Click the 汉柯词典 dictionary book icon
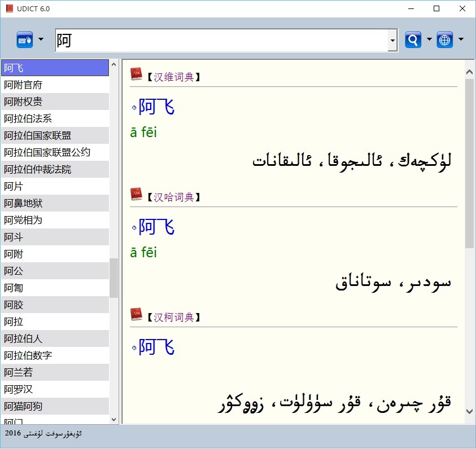The image size is (476, 449). (136, 315)
